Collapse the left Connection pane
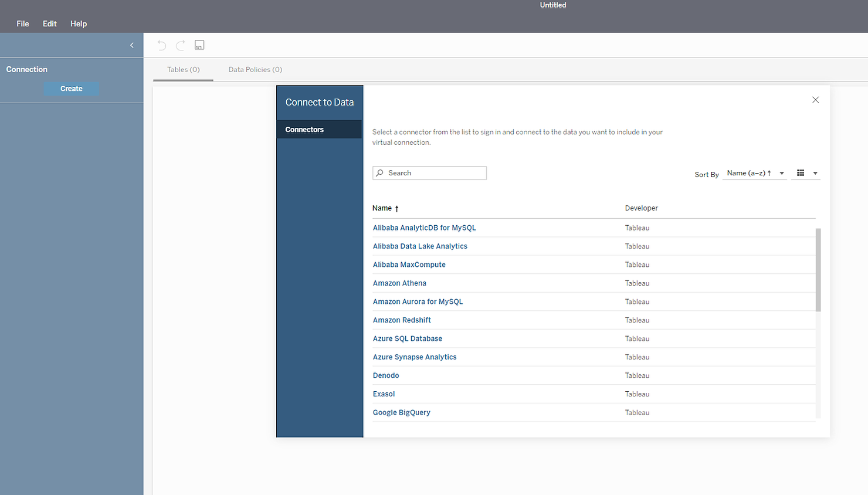 pyautogui.click(x=132, y=45)
